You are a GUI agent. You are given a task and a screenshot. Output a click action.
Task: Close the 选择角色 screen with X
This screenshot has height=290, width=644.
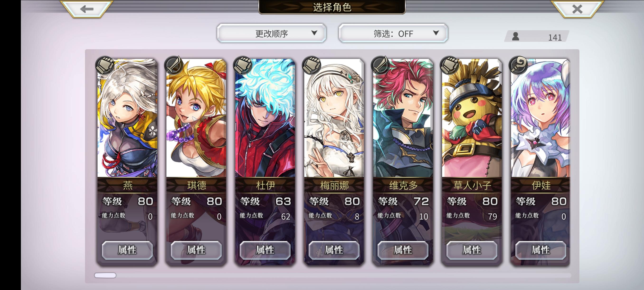tap(577, 9)
